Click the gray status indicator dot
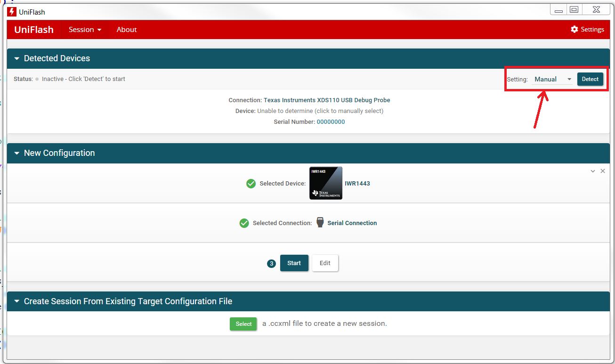 37,79
